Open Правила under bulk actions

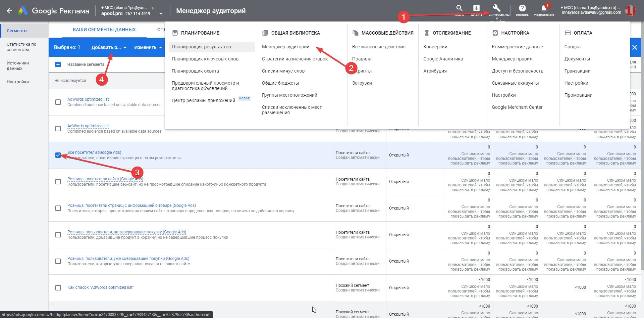pyautogui.click(x=362, y=59)
